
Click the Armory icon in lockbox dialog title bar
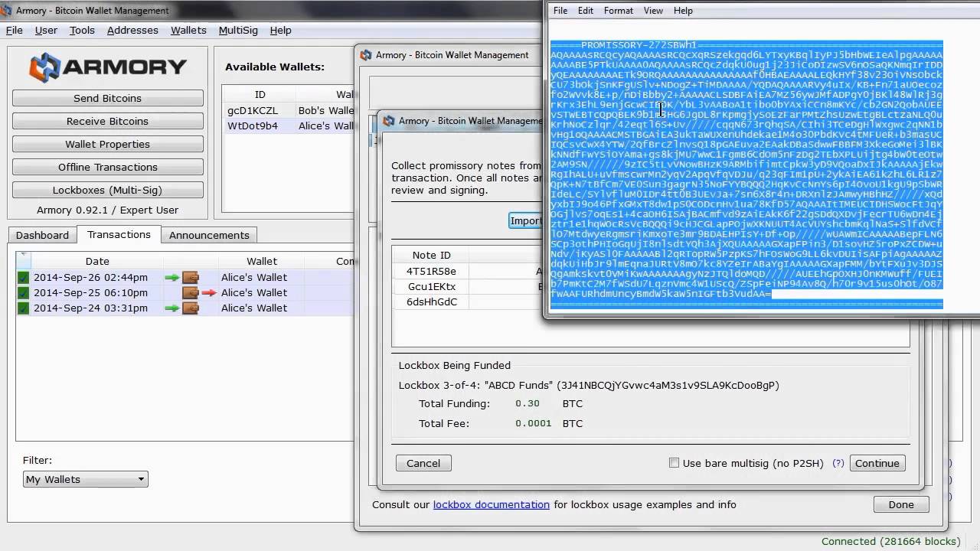point(366,55)
